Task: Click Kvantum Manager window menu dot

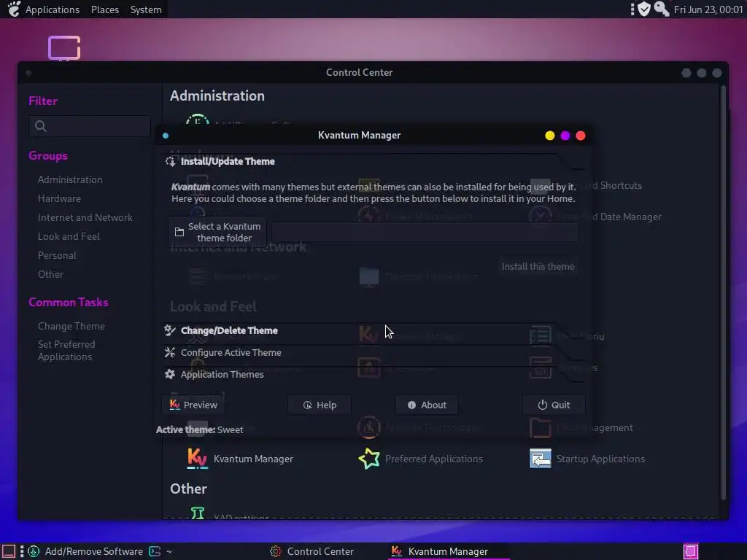Action: click(x=166, y=136)
